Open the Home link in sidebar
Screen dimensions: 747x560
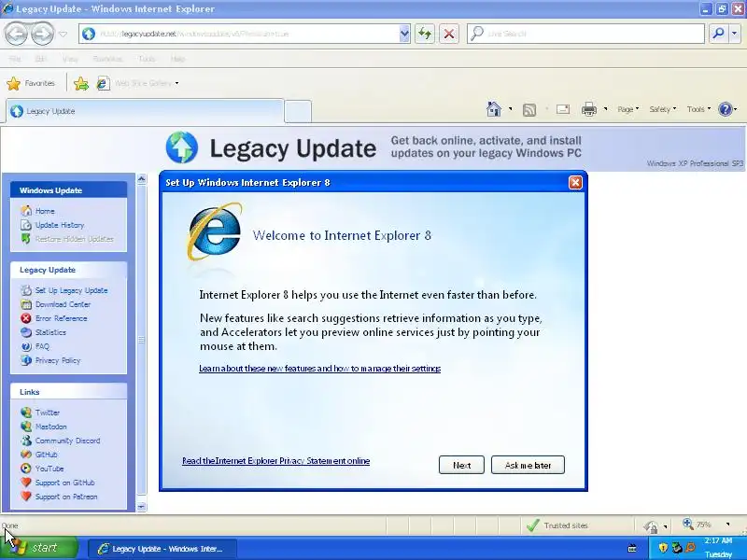coord(45,211)
